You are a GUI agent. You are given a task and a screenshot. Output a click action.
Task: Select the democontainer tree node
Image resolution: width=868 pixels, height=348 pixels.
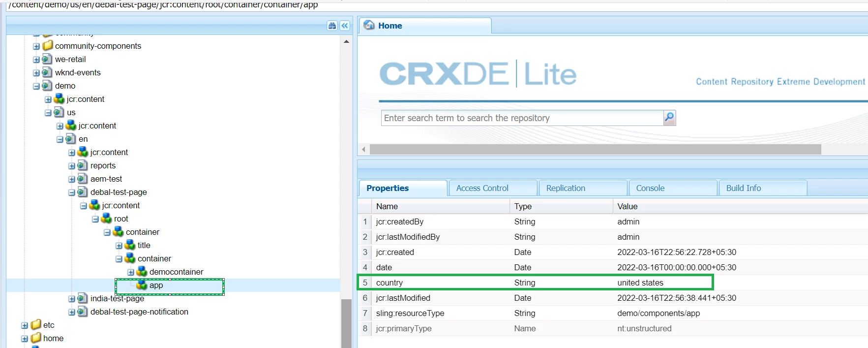[x=176, y=272]
